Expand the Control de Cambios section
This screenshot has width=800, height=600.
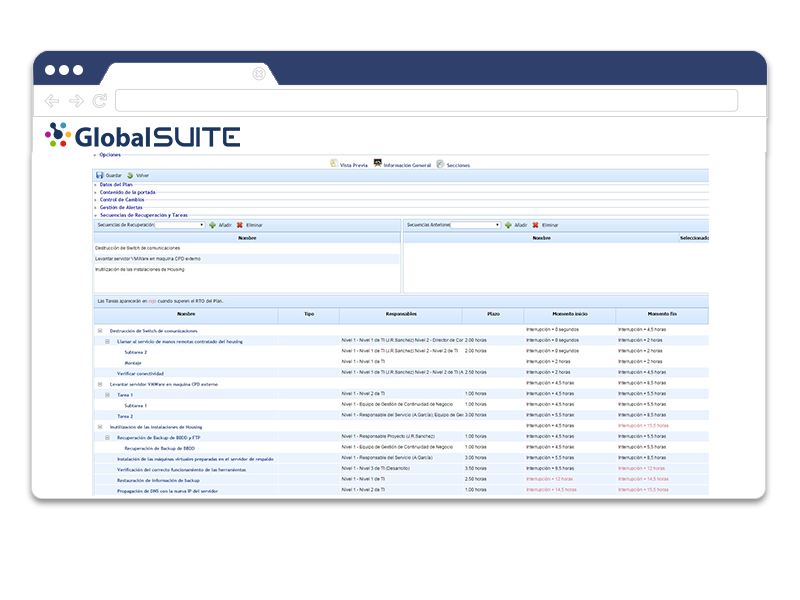pos(120,200)
